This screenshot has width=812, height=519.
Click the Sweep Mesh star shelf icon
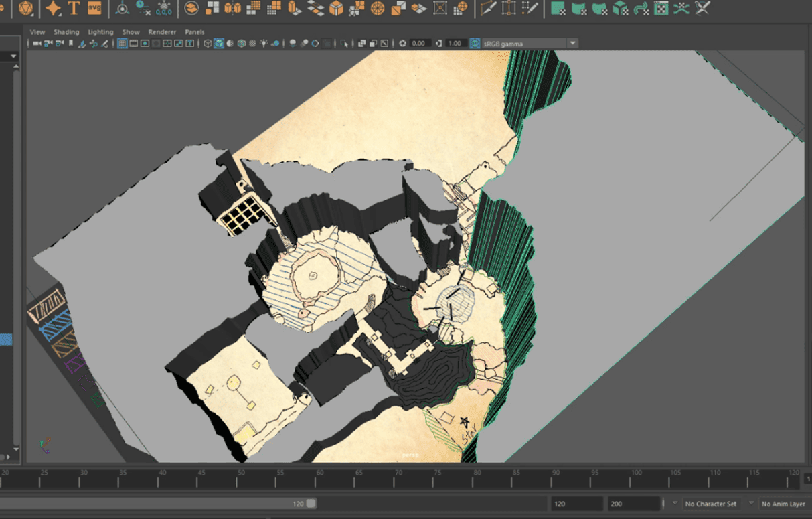[x=53, y=9]
